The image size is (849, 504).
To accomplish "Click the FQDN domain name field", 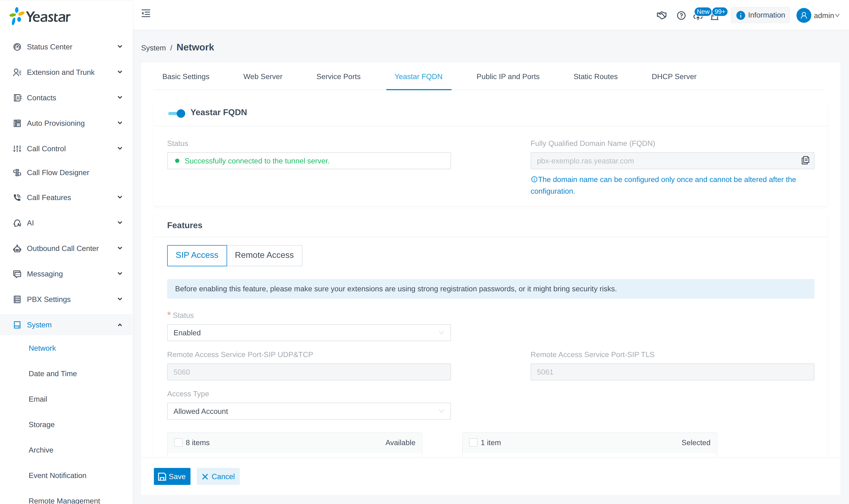I will 672,161.
